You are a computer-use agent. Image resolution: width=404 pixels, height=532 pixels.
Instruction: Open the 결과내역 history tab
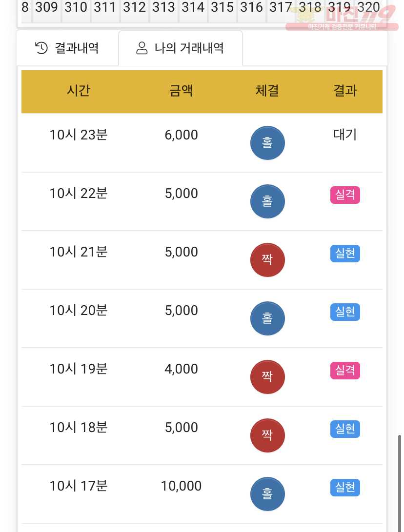pyautogui.click(x=67, y=48)
